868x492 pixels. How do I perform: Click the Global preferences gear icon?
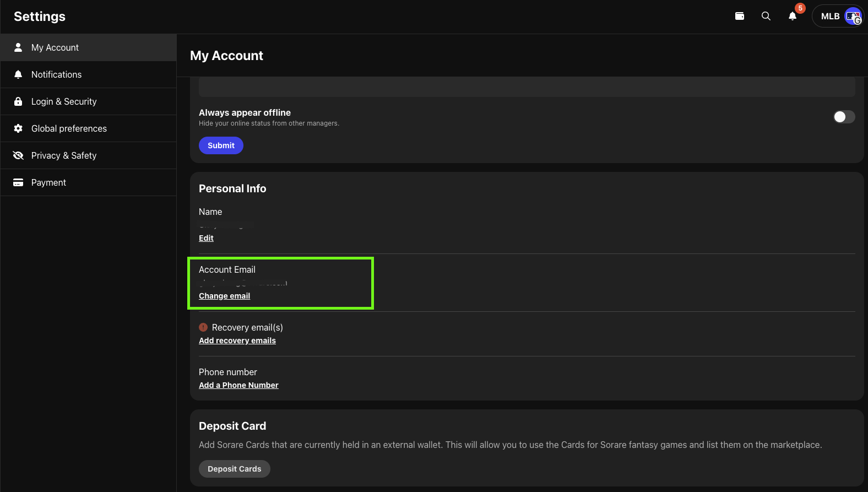pos(18,128)
